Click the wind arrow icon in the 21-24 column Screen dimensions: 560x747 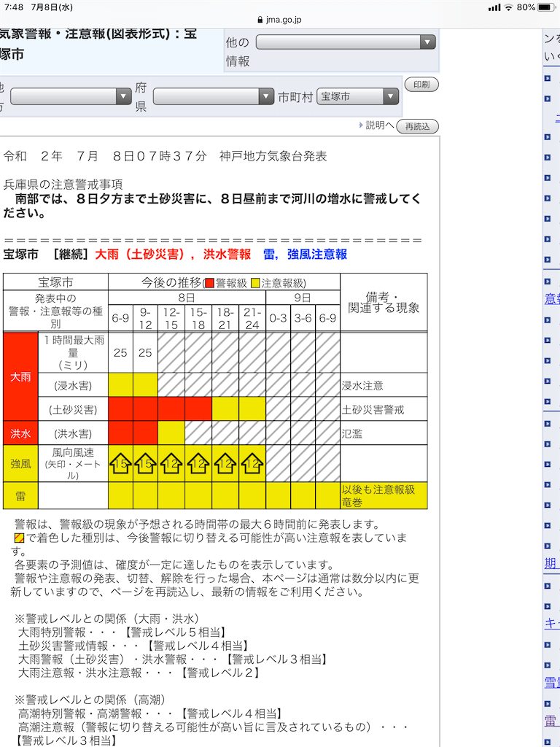pos(252,463)
